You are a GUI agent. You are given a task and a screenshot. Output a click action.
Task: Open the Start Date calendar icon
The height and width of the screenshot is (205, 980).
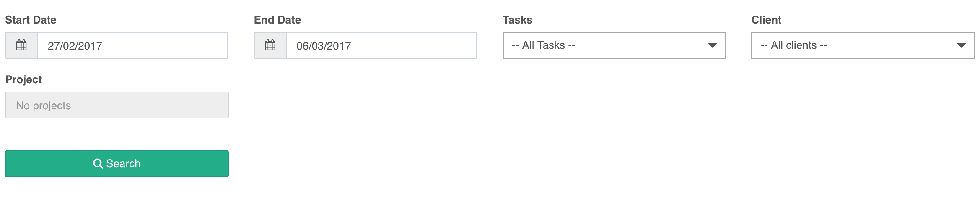(21, 45)
